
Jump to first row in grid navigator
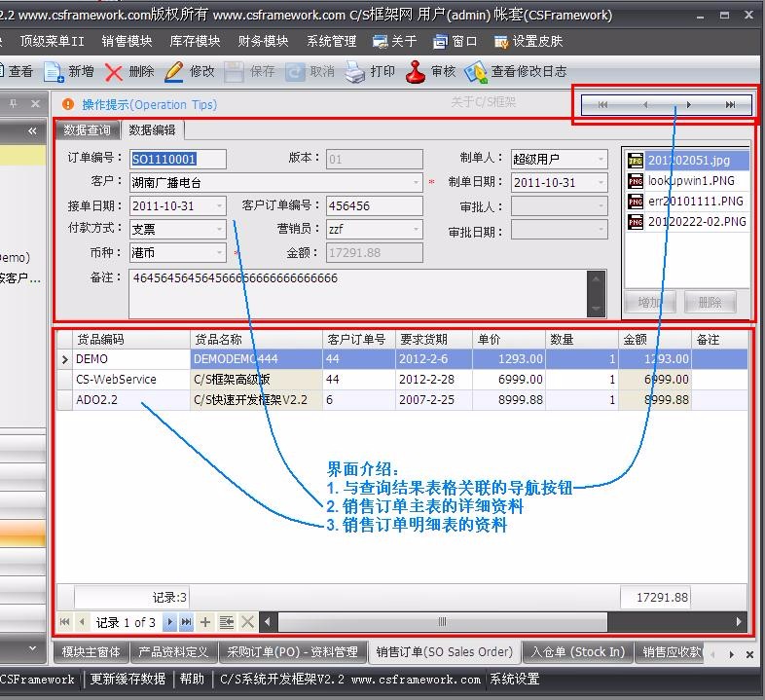pyautogui.click(x=64, y=622)
